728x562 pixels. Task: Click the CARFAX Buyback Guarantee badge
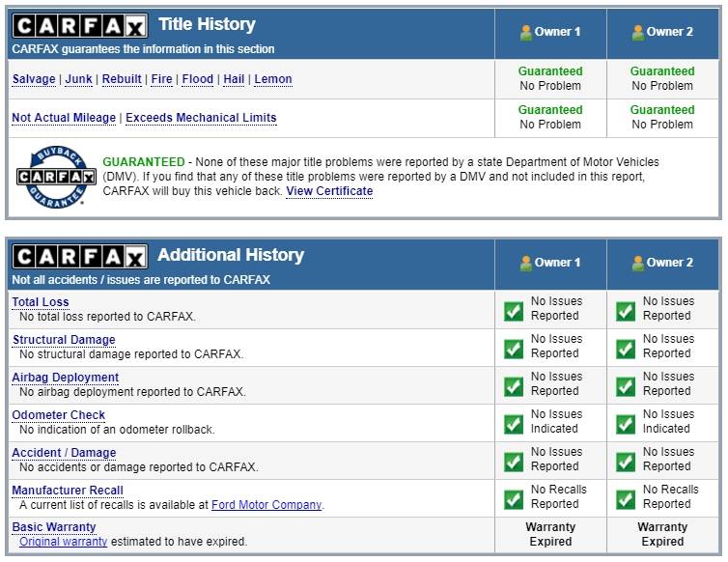pos(56,177)
